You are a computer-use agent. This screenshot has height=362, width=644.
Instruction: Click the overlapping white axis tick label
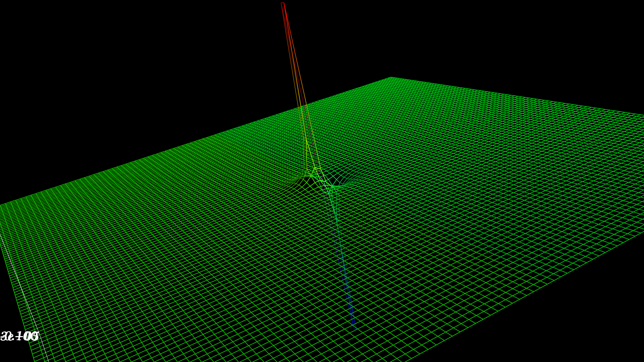pyautogui.click(x=20, y=336)
